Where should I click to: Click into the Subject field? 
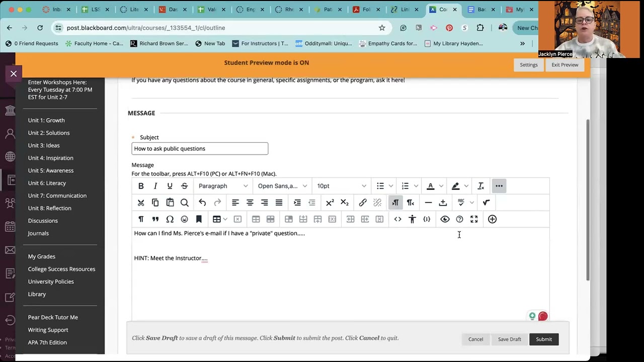pyautogui.click(x=200, y=148)
